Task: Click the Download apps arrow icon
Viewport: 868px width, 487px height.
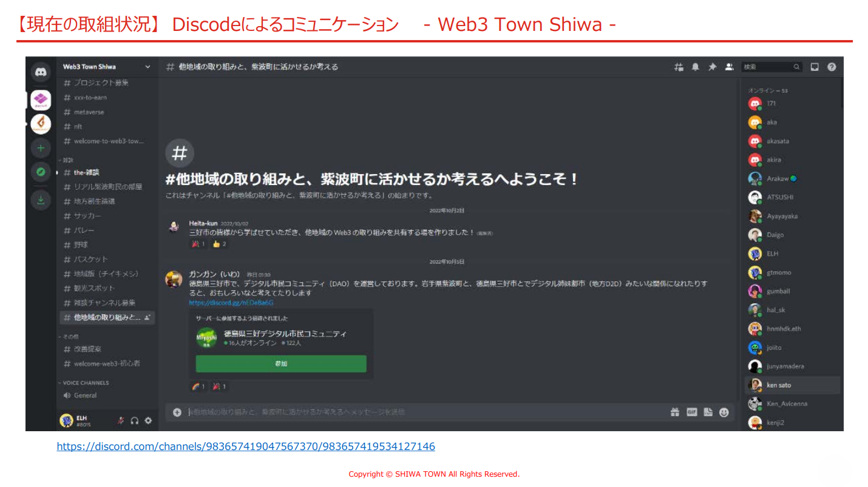Action: (41, 200)
